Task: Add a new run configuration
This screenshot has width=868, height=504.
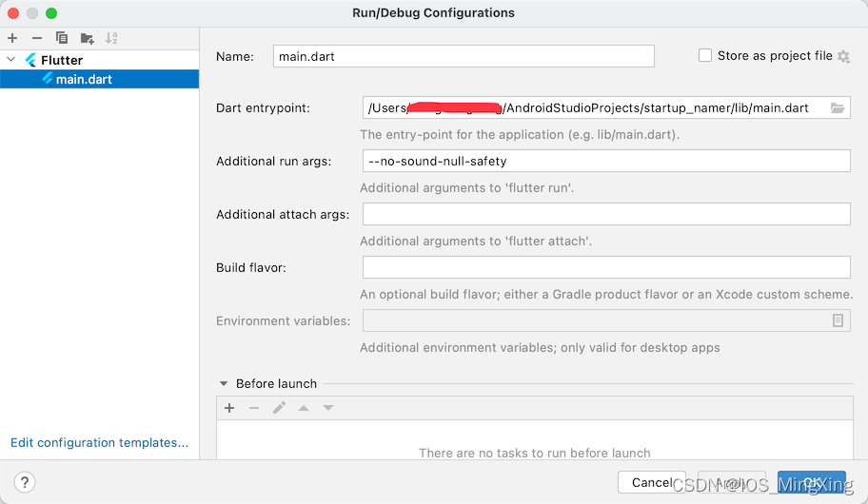Action: [12, 38]
